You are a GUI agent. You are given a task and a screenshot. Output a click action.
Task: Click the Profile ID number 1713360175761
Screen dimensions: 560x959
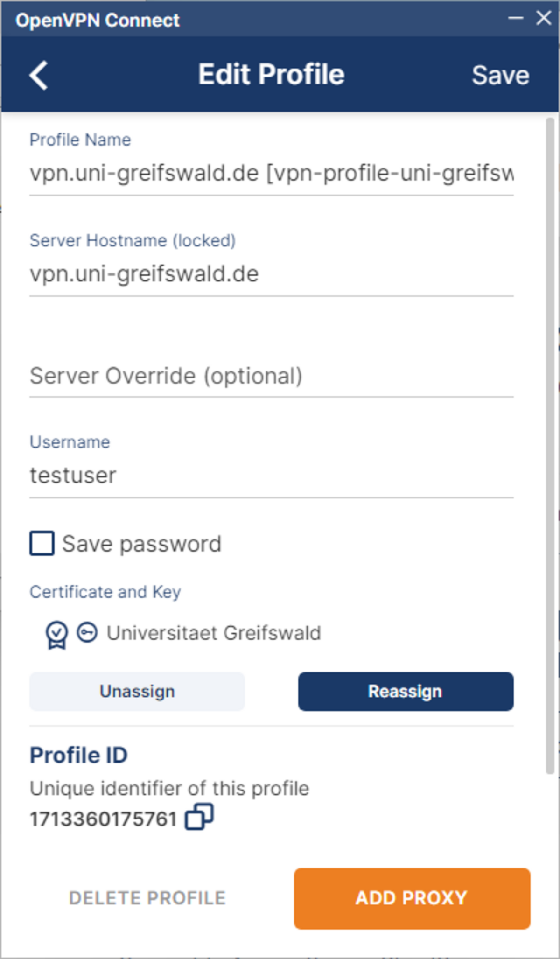[103, 819]
